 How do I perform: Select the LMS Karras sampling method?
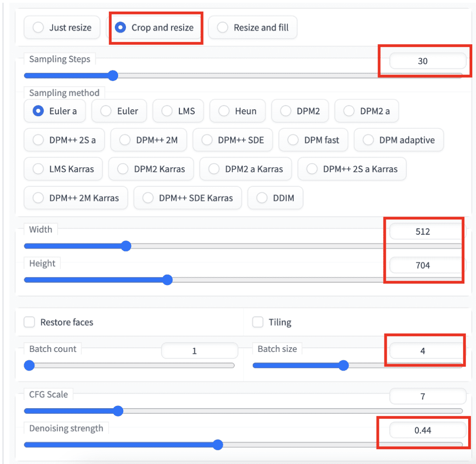pos(63,168)
